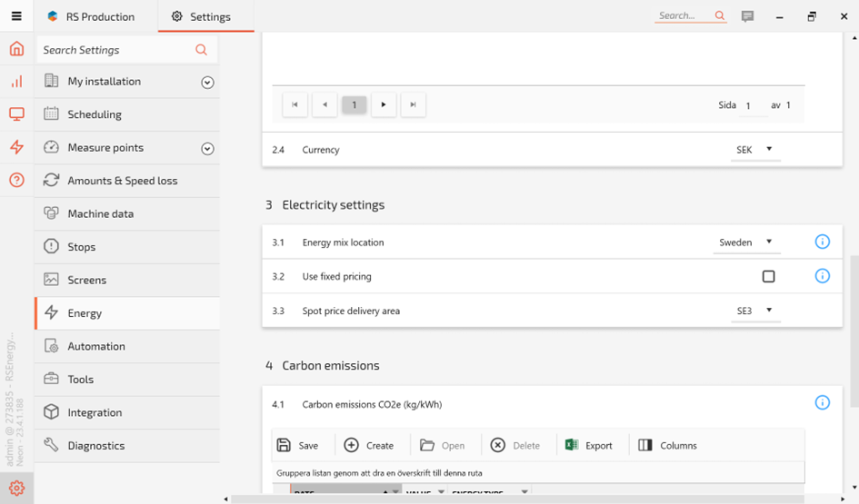Click the Save button in emissions toolbar
This screenshot has height=504, width=859.
tap(297, 445)
